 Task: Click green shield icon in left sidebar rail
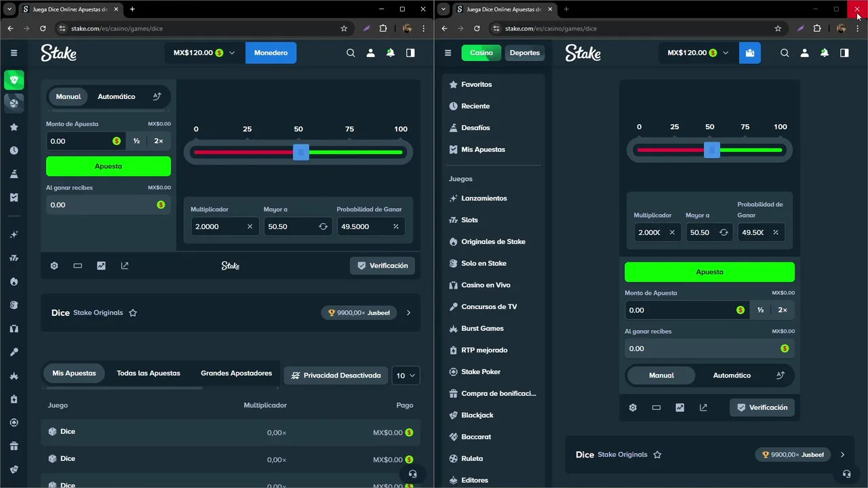pyautogui.click(x=14, y=80)
